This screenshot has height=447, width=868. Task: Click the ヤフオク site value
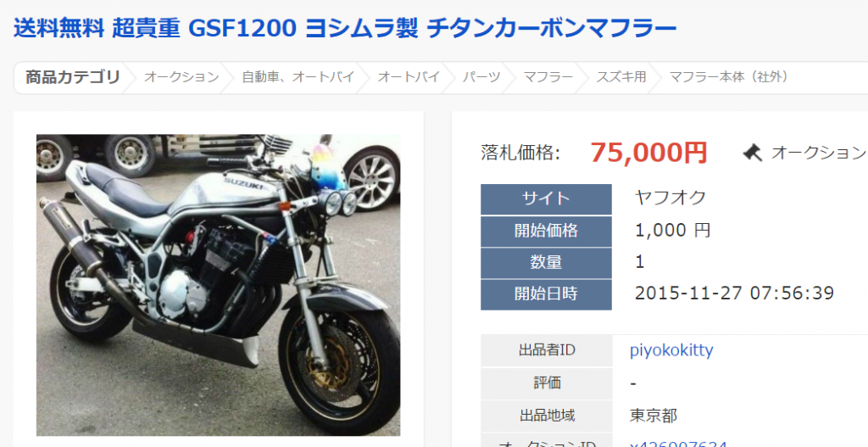[x=671, y=198]
